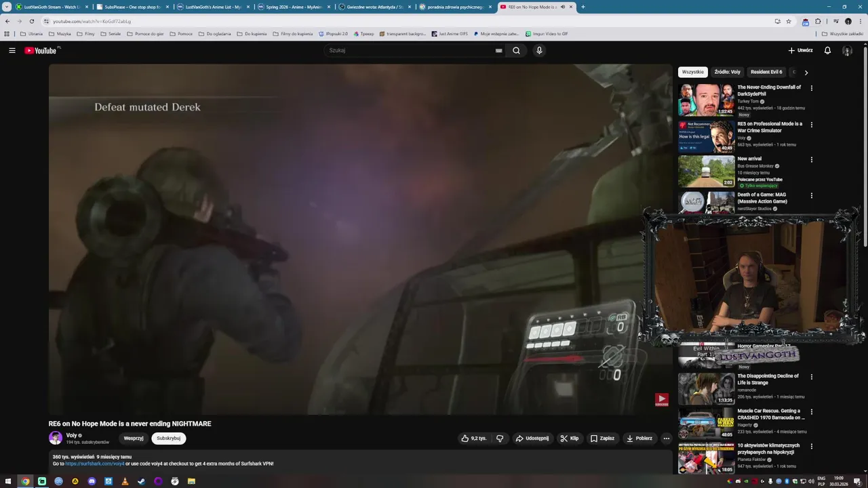
Task: Click the YouTube search magnifier button
Action: click(516, 50)
